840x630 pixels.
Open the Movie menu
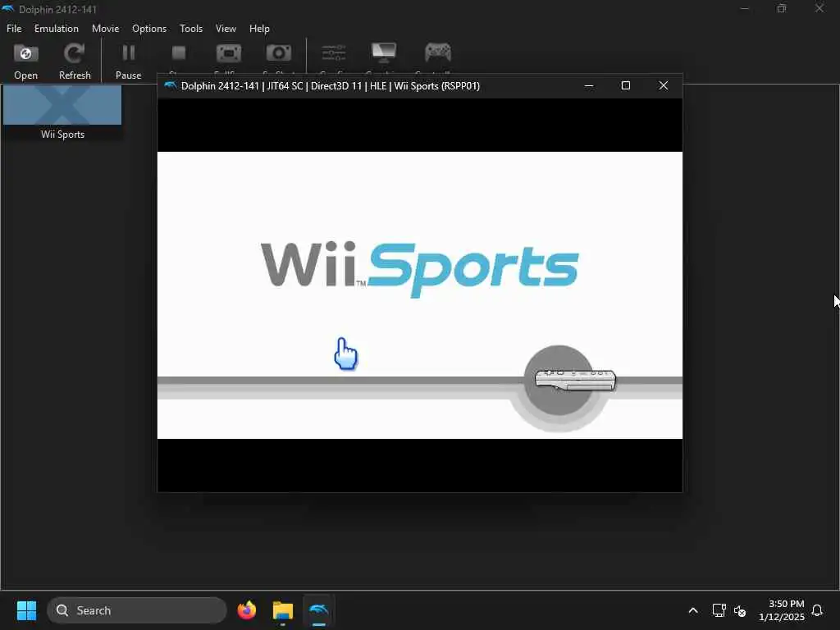(105, 29)
